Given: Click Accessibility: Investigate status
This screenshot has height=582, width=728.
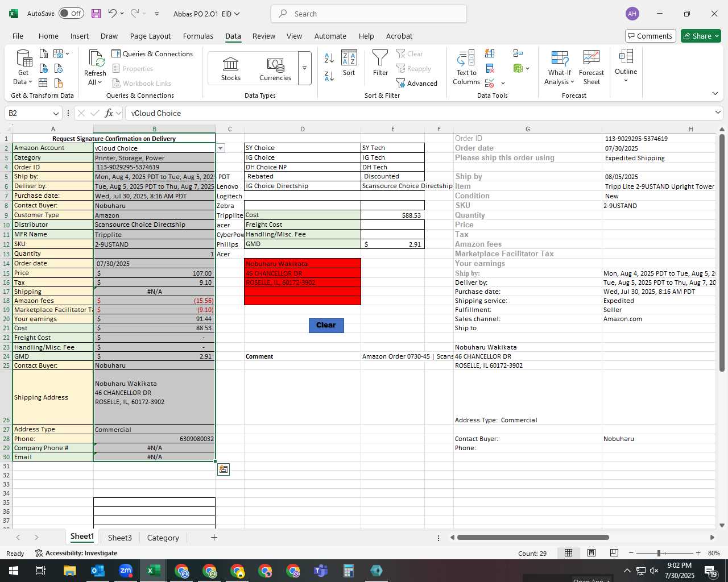Looking at the screenshot, I should coord(76,553).
